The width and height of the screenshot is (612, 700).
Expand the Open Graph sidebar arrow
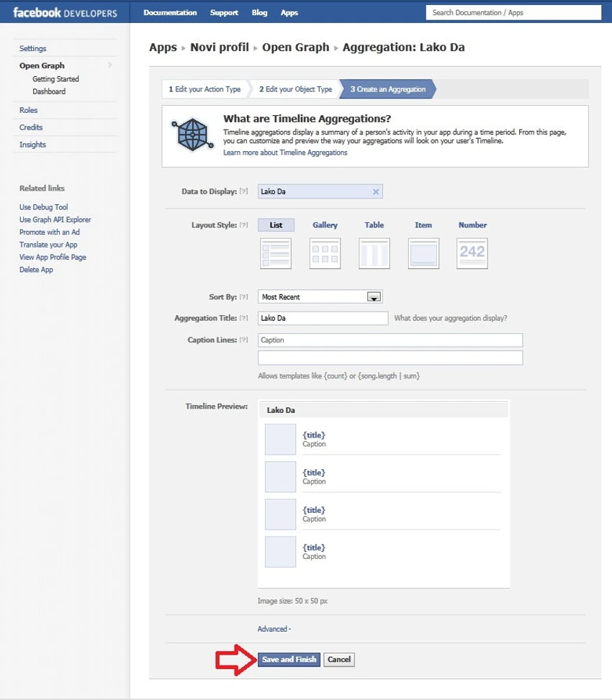(x=110, y=65)
